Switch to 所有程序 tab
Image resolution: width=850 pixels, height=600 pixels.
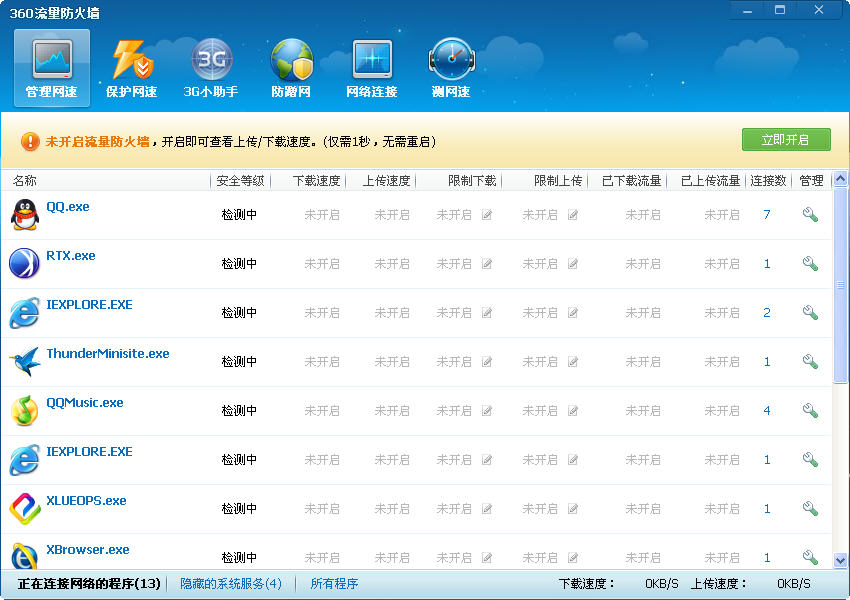(334, 584)
